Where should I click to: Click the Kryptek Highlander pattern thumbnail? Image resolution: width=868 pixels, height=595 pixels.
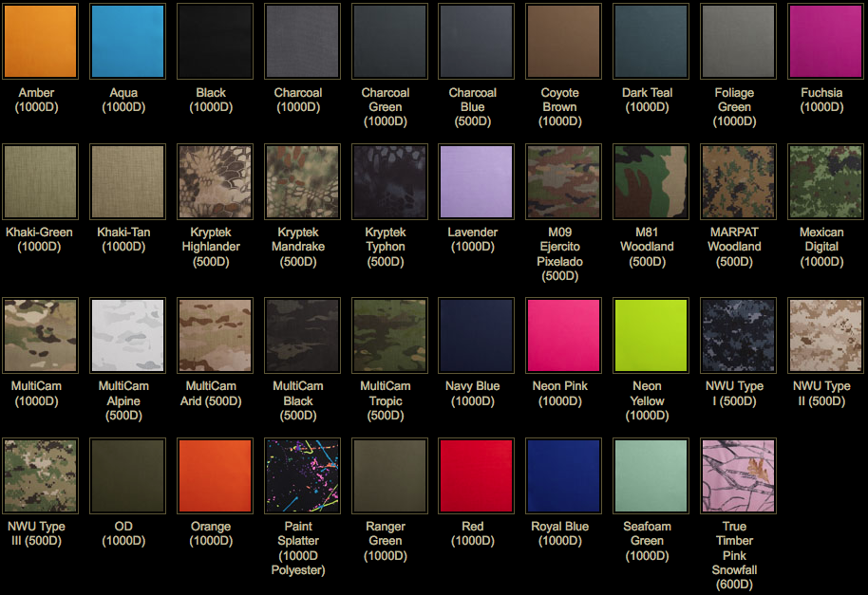point(215,182)
